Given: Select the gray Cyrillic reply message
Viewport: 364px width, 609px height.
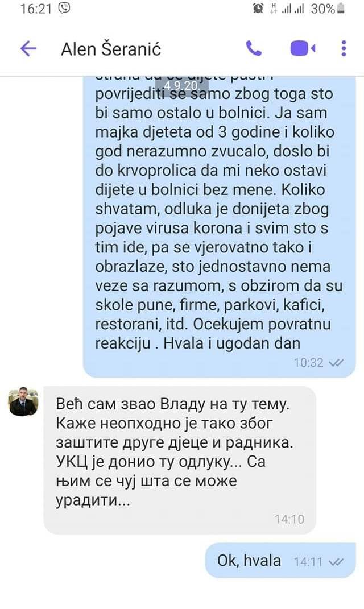Looking at the screenshot, I should pyautogui.click(x=180, y=460).
